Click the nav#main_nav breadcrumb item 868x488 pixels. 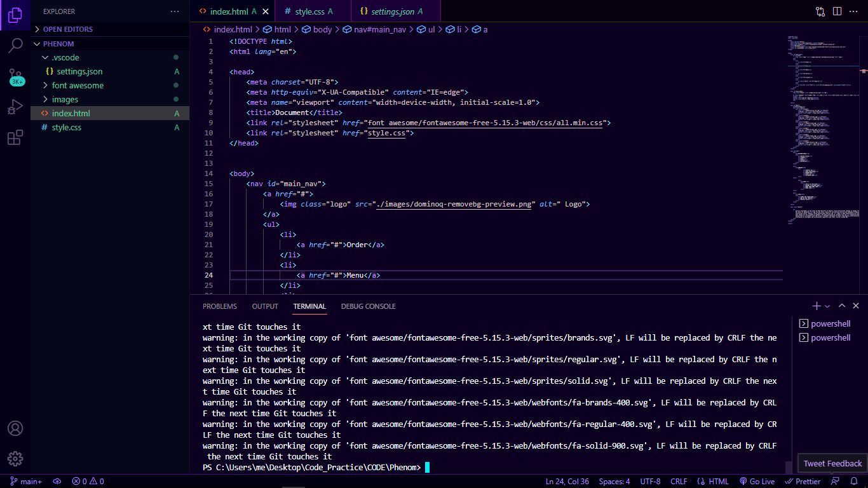pyautogui.click(x=374, y=29)
